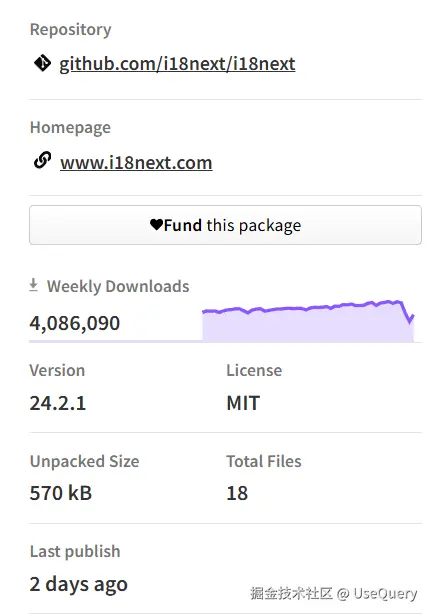
Task: Click the chain link icon beside homepage
Action: point(42,160)
